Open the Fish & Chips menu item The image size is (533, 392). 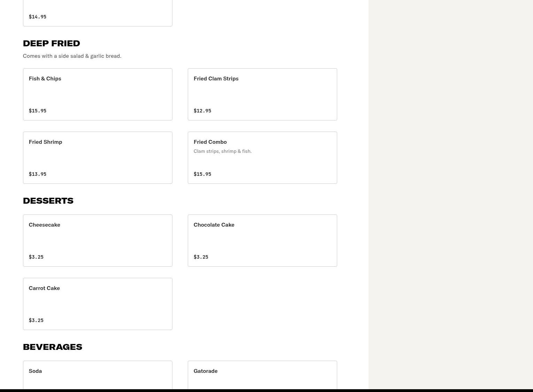point(98,94)
